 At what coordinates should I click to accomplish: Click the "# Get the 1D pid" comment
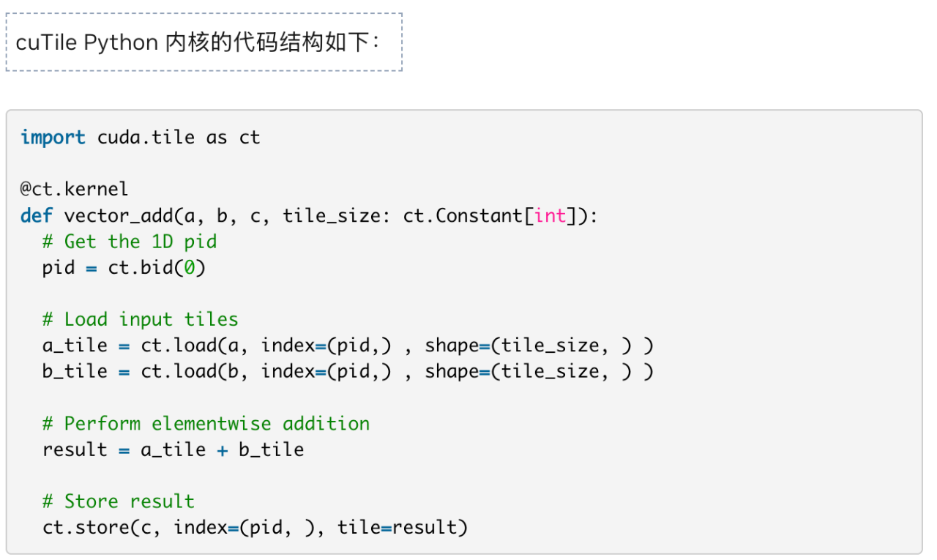[130, 241]
